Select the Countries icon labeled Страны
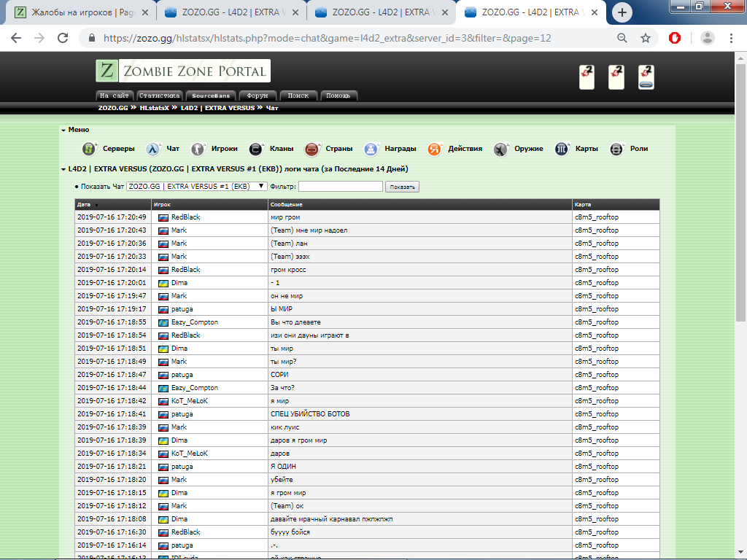Image resolution: width=747 pixels, height=560 pixels. (312, 149)
